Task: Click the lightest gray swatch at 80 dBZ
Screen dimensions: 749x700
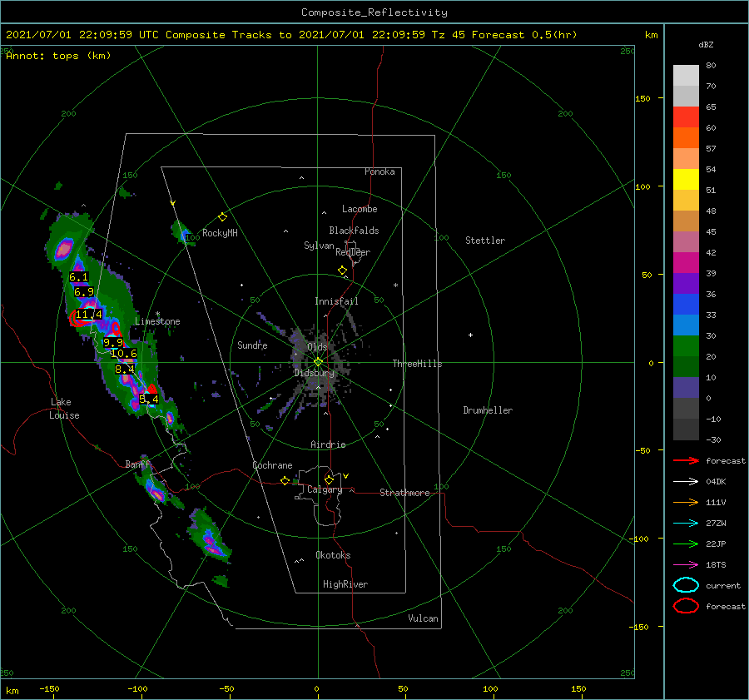Action: coord(686,76)
